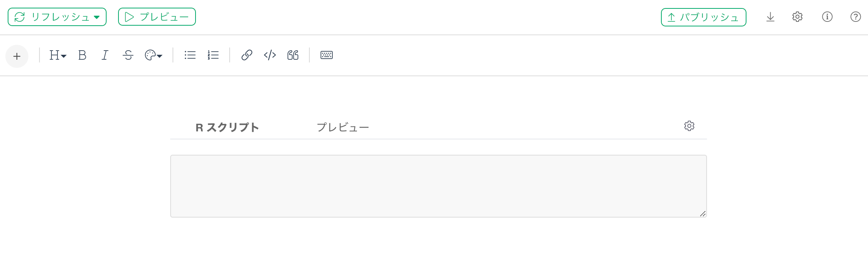Insert code block via code icon

point(270,55)
